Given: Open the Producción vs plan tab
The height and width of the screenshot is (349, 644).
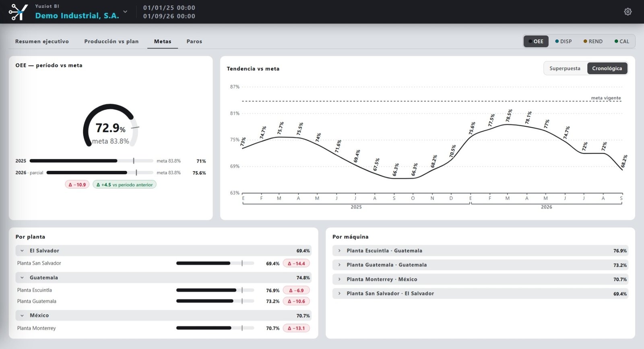Looking at the screenshot, I should [x=111, y=41].
